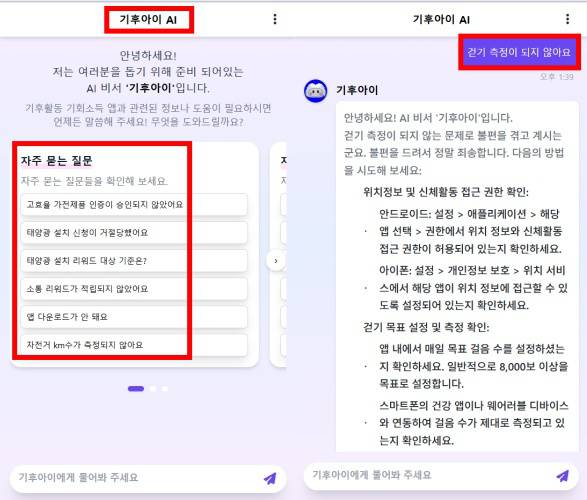Image resolution: width=587 pixels, height=500 pixels.
Task: Select the first carousel page indicator dot
Action: 136,389
